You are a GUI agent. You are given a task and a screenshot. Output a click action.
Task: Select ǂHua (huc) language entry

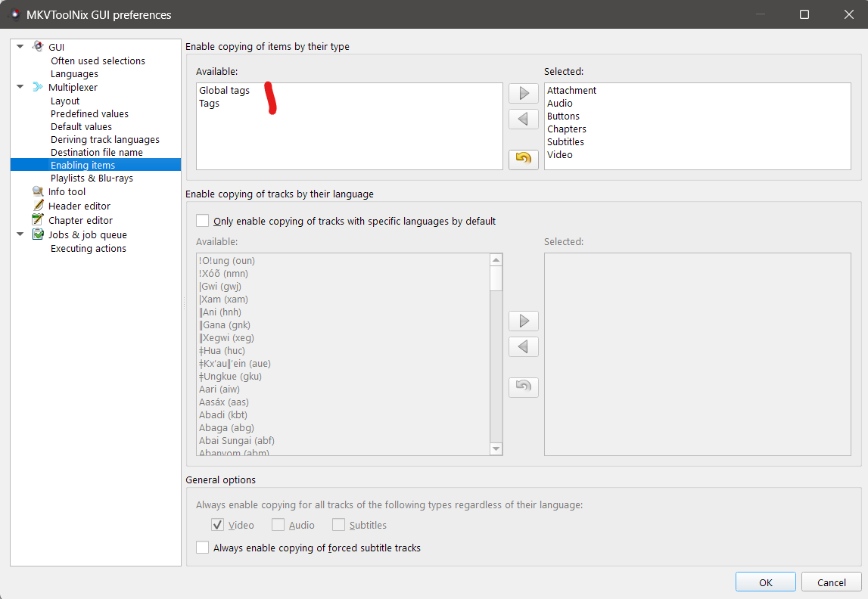pyautogui.click(x=222, y=351)
